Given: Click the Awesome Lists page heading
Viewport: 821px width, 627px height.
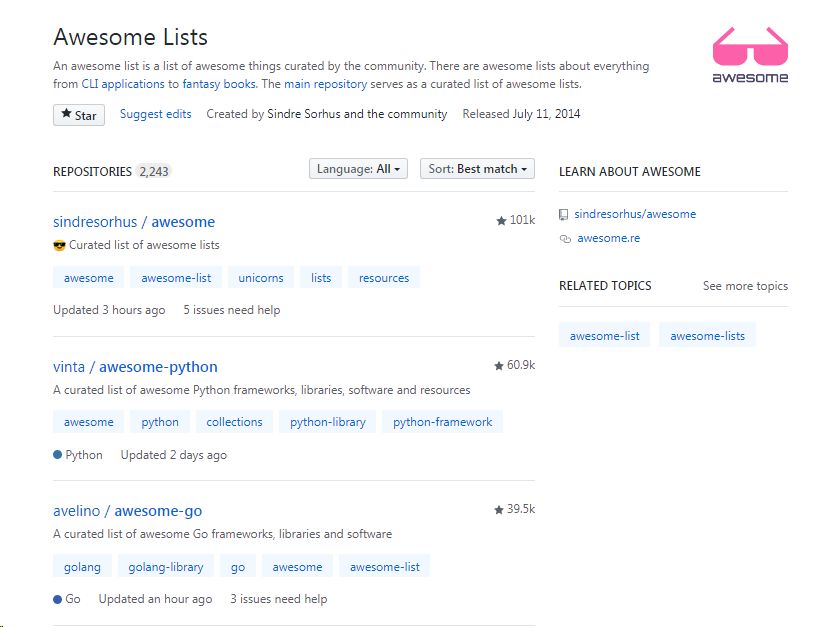Looking at the screenshot, I should click(130, 37).
